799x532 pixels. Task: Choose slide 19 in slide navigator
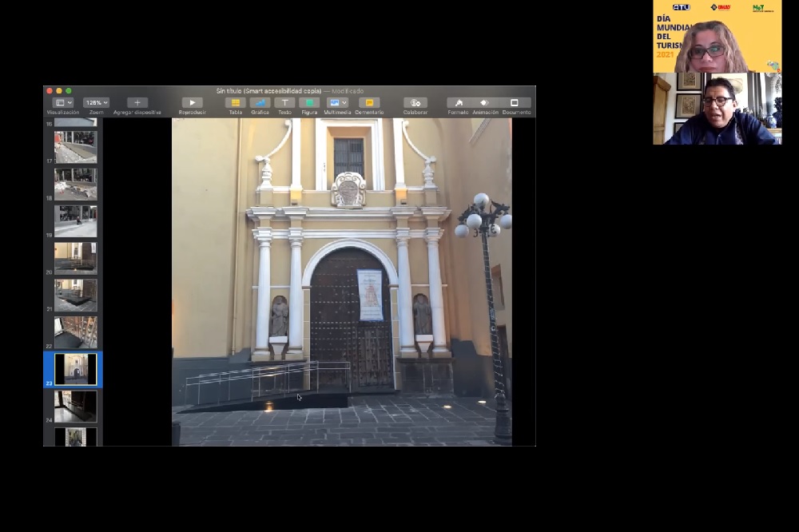[76, 221]
